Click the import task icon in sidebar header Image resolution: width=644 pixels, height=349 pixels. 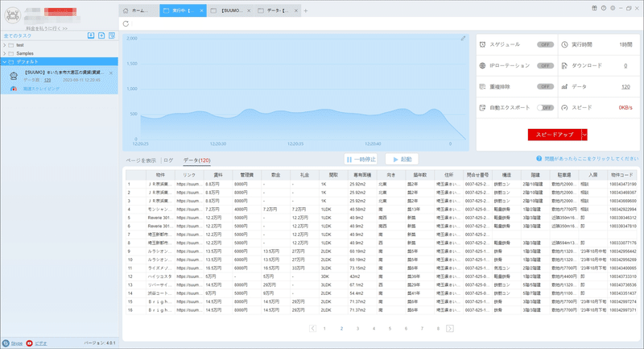point(91,35)
